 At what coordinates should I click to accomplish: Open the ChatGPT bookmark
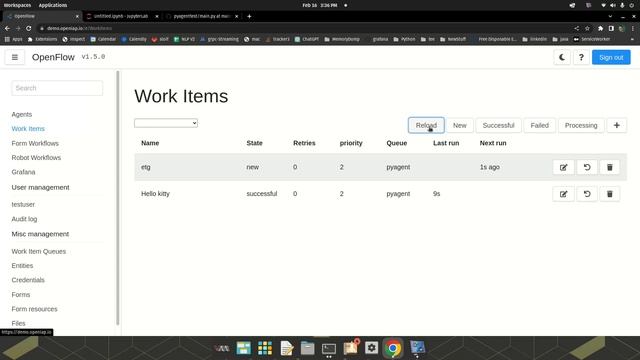pyautogui.click(x=307, y=39)
